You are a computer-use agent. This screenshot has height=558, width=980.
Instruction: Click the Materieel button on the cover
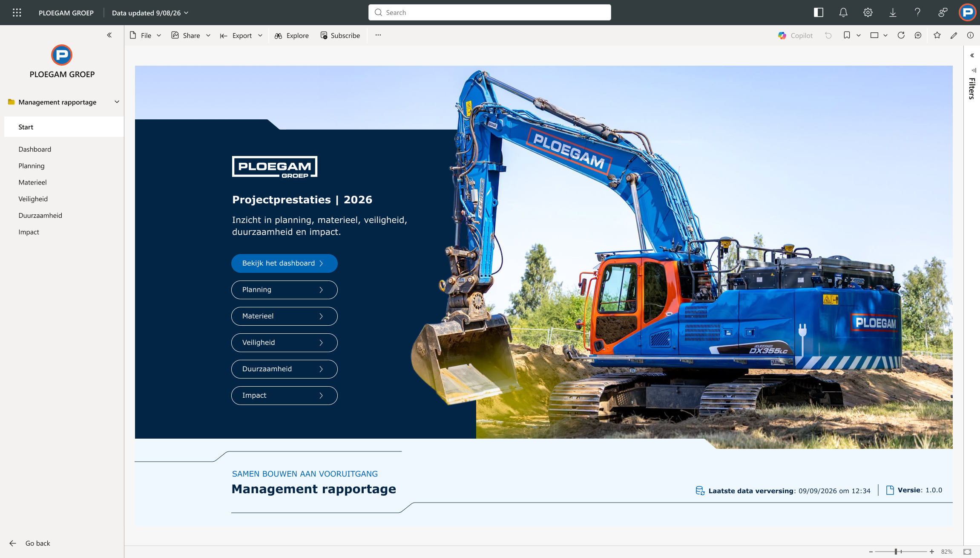click(x=285, y=316)
